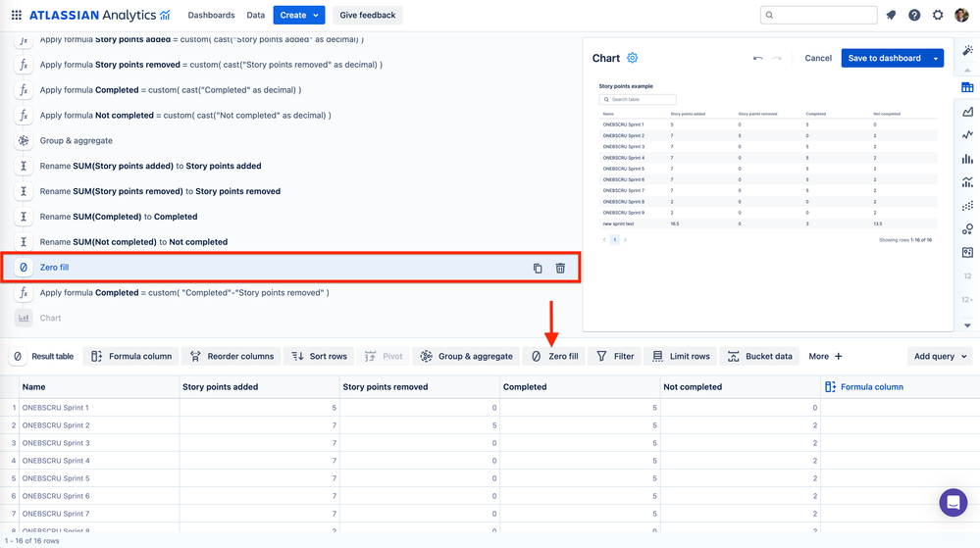Click Formula column header link in table
Image resolution: width=980 pixels, height=548 pixels.
(x=864, y=387)
